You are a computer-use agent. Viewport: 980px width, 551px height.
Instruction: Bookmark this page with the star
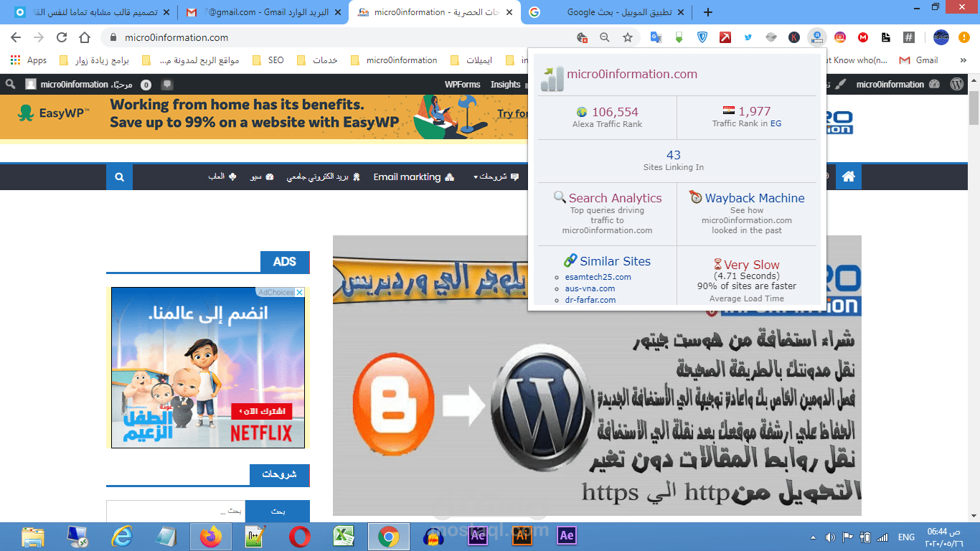[x=628, y=37]
